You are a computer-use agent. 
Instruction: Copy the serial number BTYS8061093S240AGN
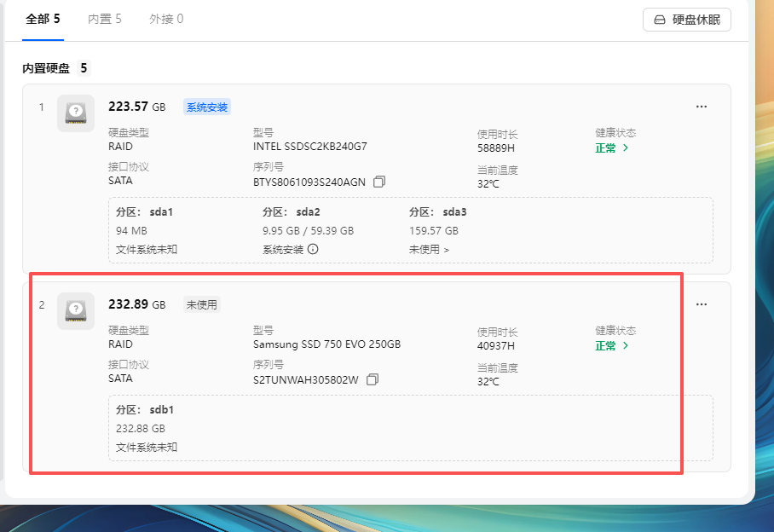click(379, 182)
